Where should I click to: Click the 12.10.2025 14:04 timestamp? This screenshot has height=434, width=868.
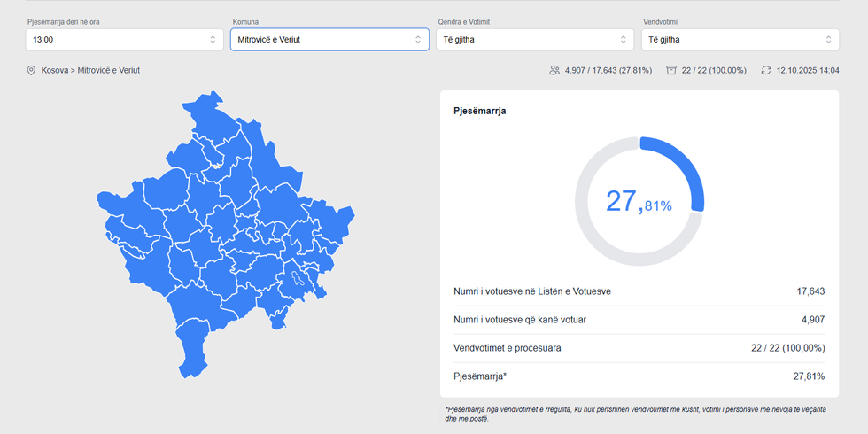(x=807, y=70)
